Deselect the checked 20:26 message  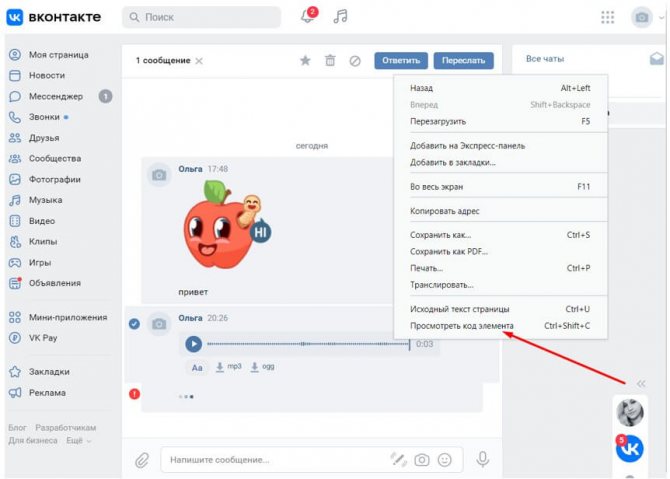tap(134, 324)
